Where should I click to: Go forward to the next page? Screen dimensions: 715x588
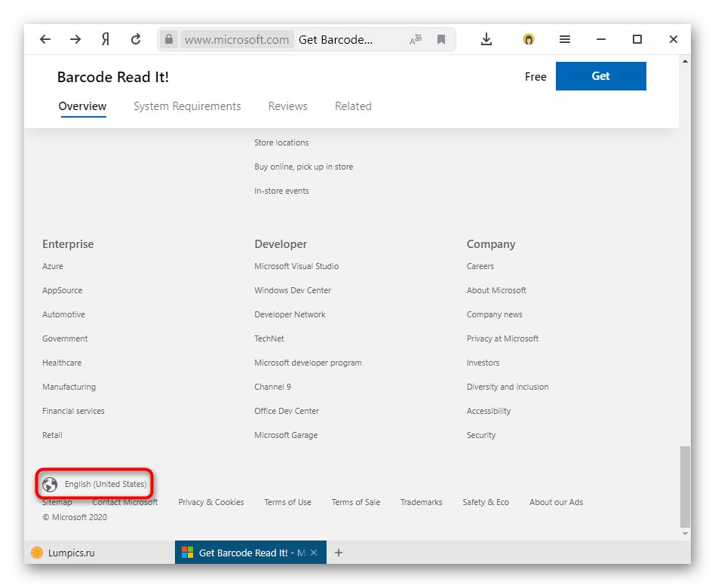pos(75,38)
